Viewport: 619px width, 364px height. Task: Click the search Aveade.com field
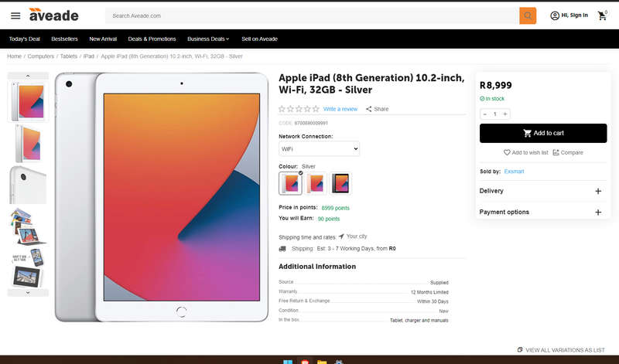[x=312, y=15]
